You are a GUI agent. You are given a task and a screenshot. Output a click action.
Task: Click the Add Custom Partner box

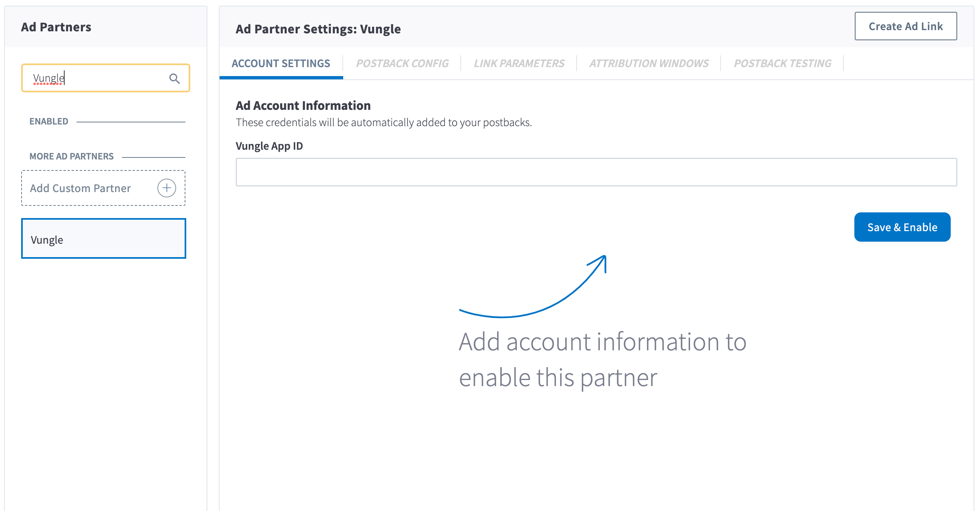(x=89, y=188)
